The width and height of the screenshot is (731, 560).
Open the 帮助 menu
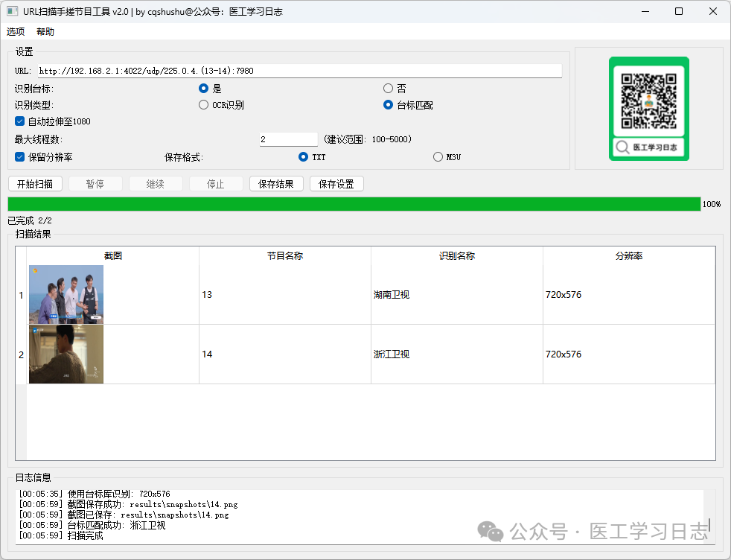click(45, 32)
